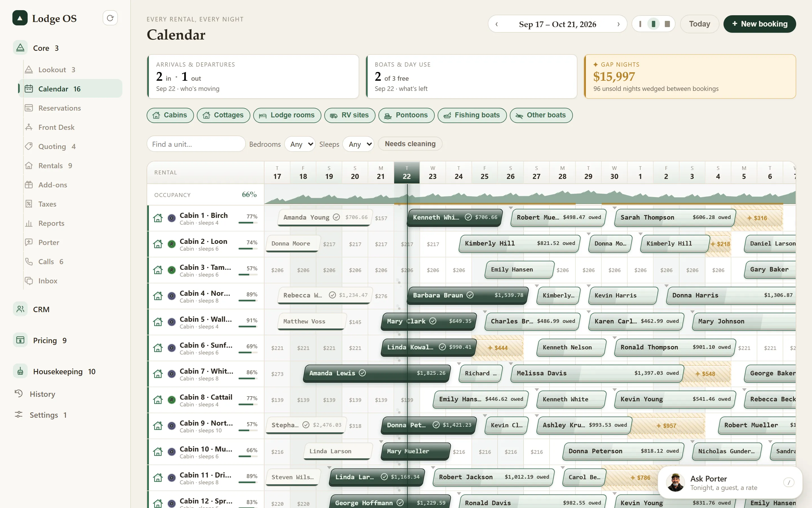
Task: Toggle the RV sites filter chip
Action: coord(350,115)
